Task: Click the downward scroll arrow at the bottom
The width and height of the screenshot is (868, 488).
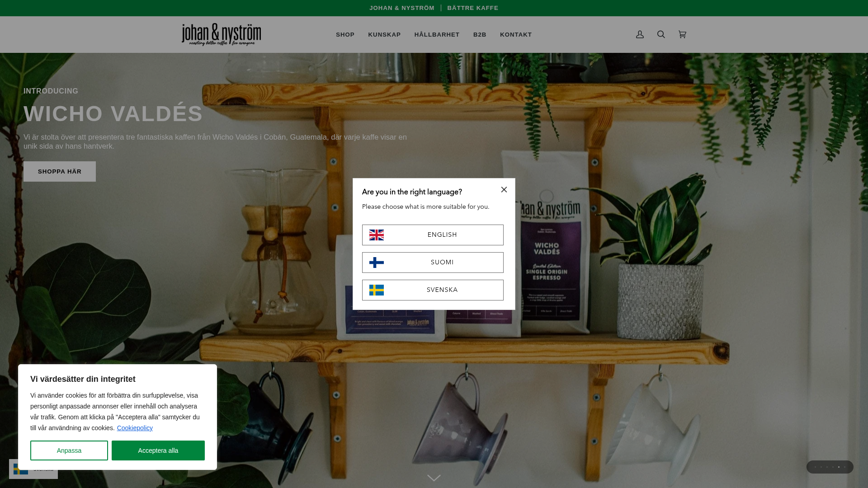Action: pos(434,478)
